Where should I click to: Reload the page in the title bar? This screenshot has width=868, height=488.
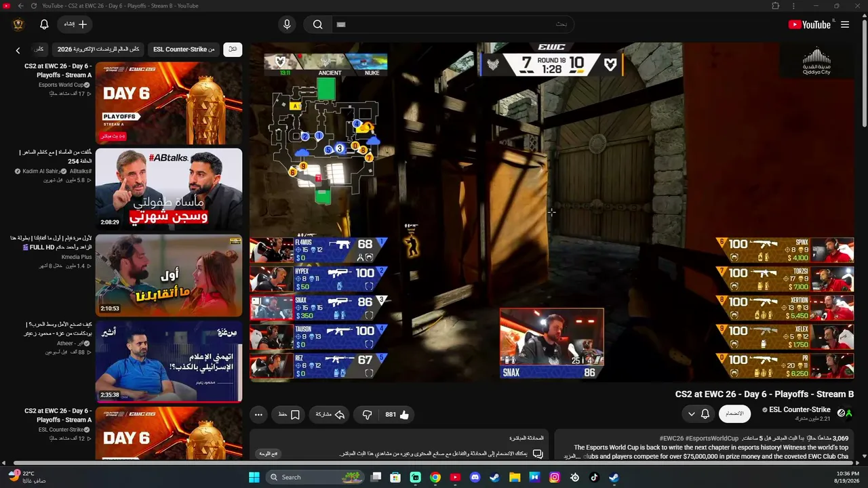[x=35, y=6]
